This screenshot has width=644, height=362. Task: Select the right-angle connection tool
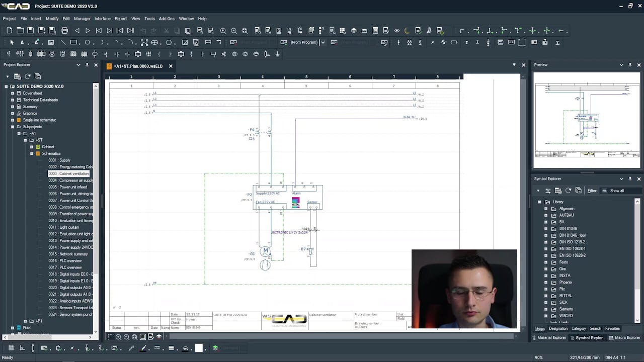pyautogui.click(x=462, y=31)
